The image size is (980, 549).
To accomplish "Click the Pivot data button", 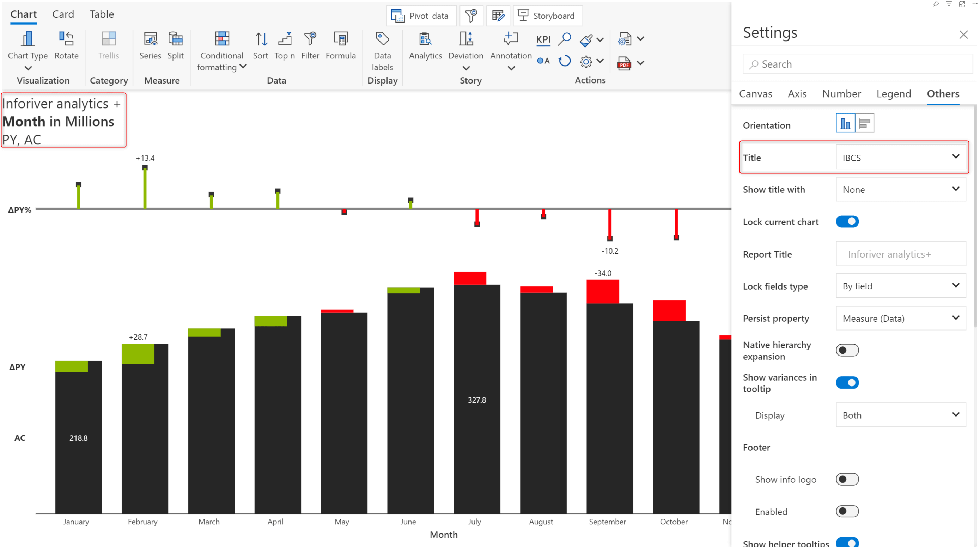I will pos(421,16).
